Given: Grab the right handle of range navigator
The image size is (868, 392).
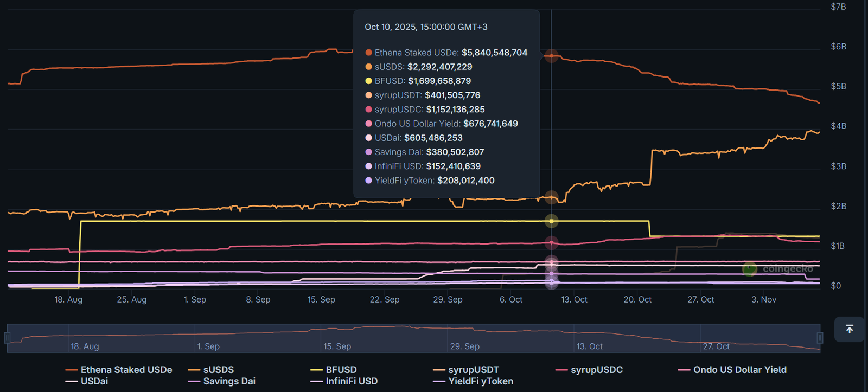Looking at the screenshot, I should pyautogui.click(x=820, y=338).
